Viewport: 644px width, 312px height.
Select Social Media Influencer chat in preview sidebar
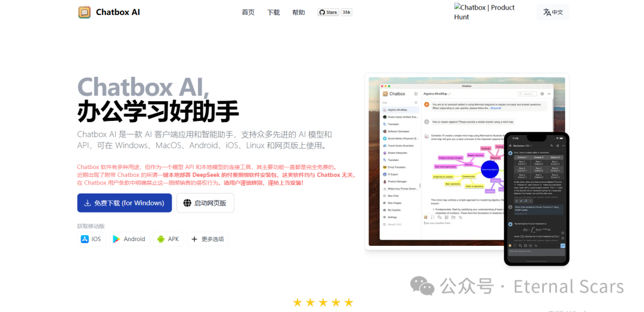click(x=401, y=139)
